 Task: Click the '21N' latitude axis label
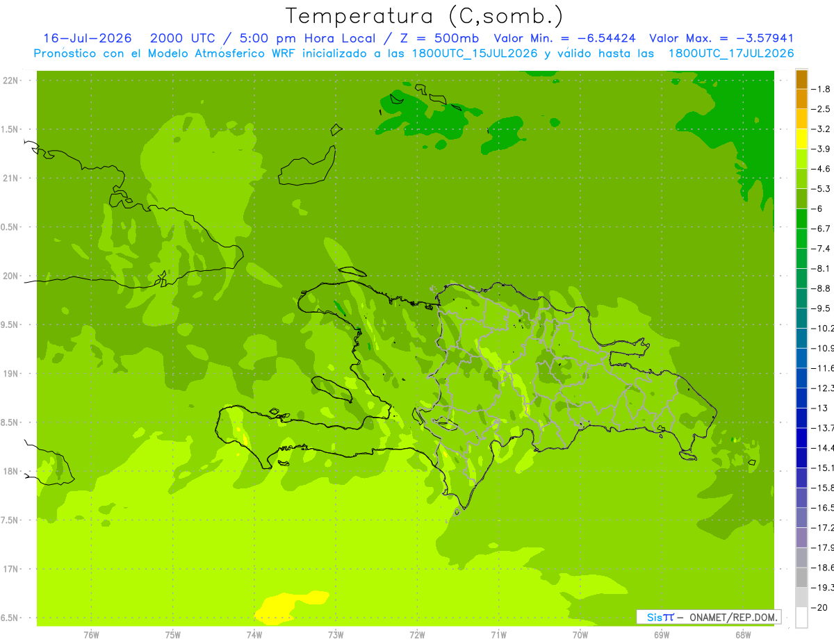10,179
